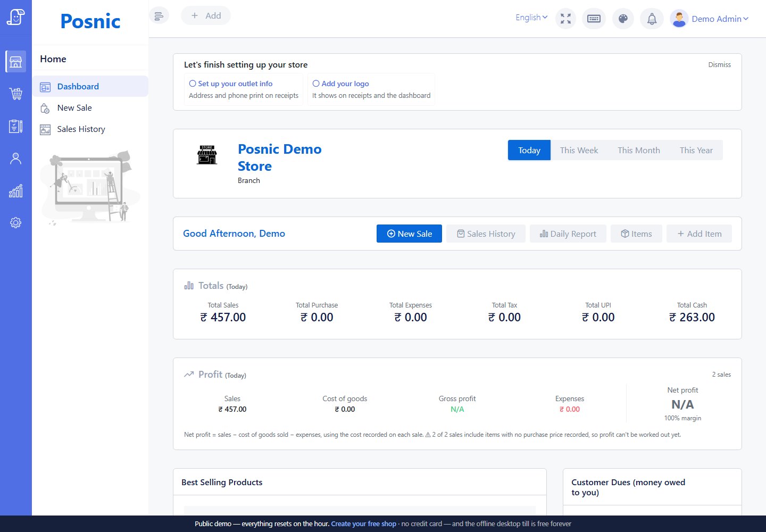Open the Items button
The width and height of the screenshot is (766, 532).
[636, 234]
